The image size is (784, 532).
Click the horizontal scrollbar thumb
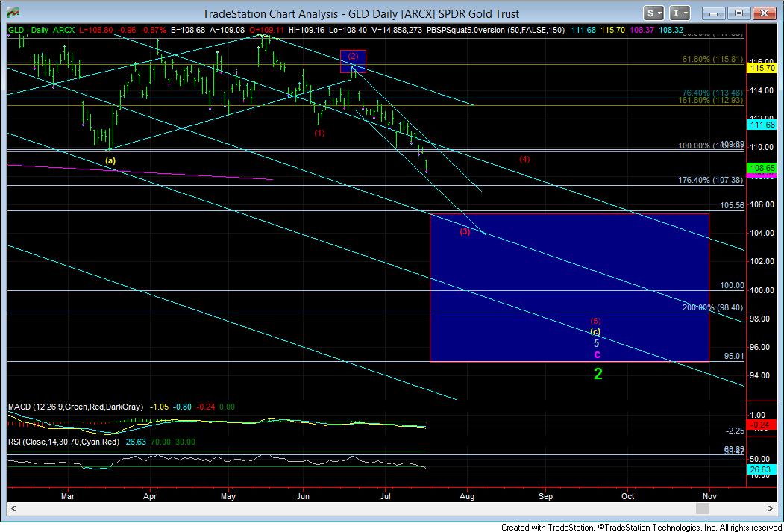(703, 509)
